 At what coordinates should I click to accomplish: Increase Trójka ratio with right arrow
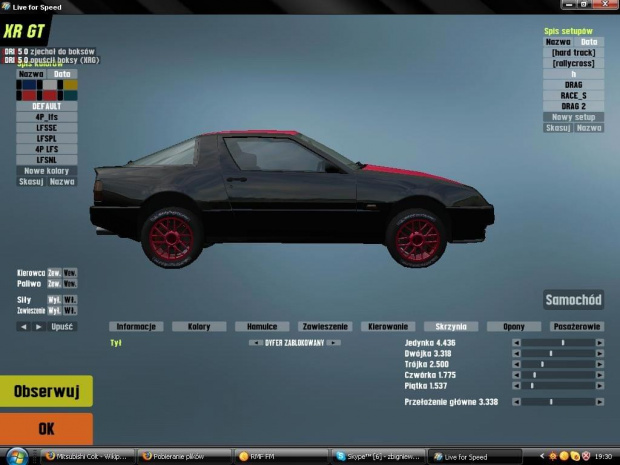click(x=600, y=364)
